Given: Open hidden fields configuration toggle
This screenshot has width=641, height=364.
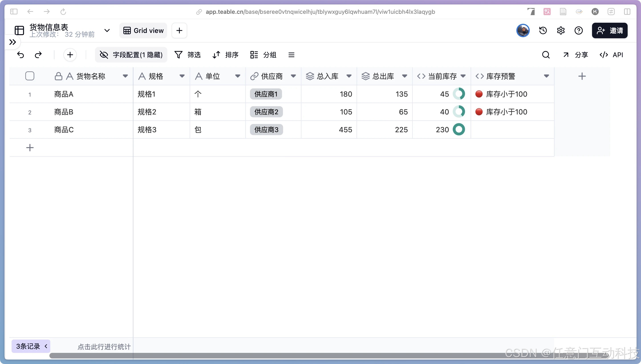Looking at the screenshot, I should pos(131,55).
